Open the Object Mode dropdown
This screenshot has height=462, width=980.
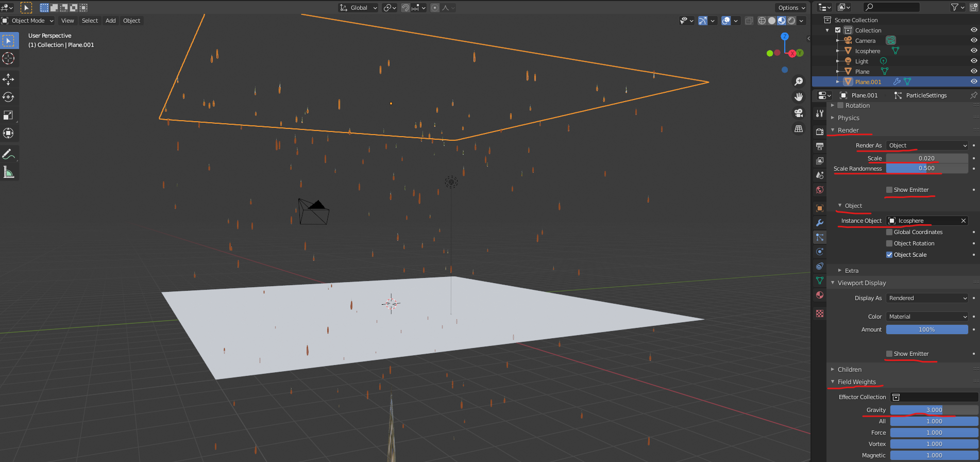click(28, 21)
